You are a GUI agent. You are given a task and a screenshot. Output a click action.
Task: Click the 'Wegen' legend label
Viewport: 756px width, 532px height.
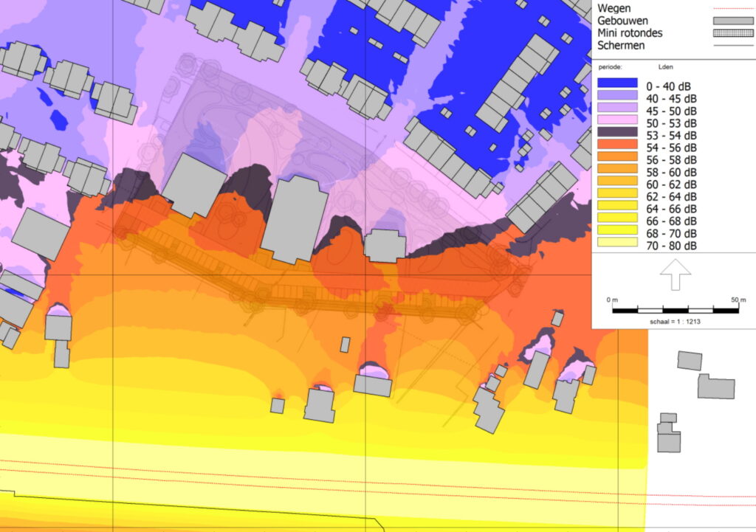coord(614,9)
